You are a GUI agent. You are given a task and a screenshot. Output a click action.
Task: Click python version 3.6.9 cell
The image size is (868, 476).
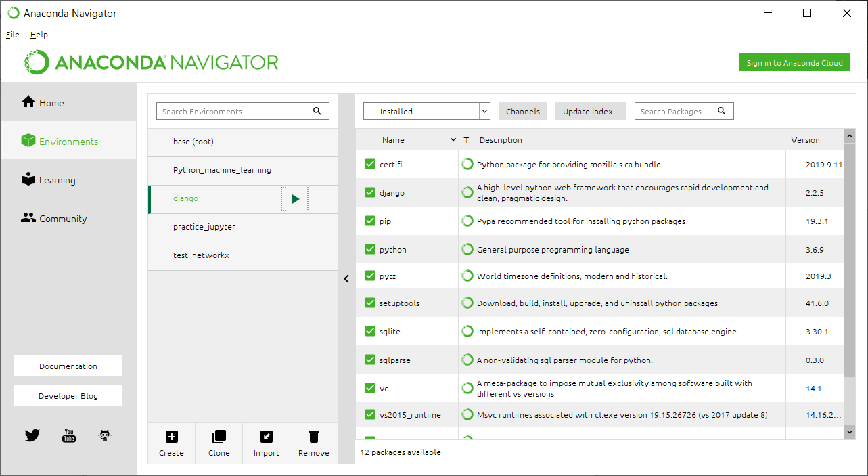coord(815,250)
